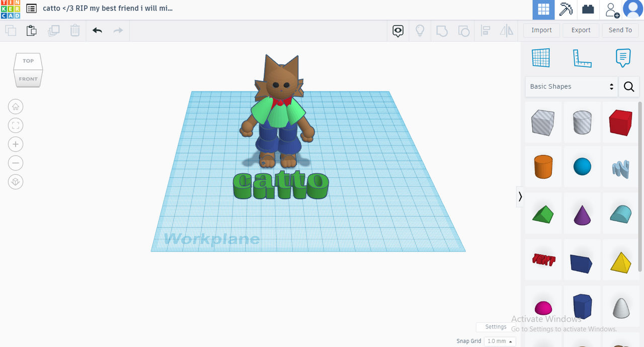This screenshot has height=347, width=644.
Task: Click the Send To button
Action: tap(620, 30)
